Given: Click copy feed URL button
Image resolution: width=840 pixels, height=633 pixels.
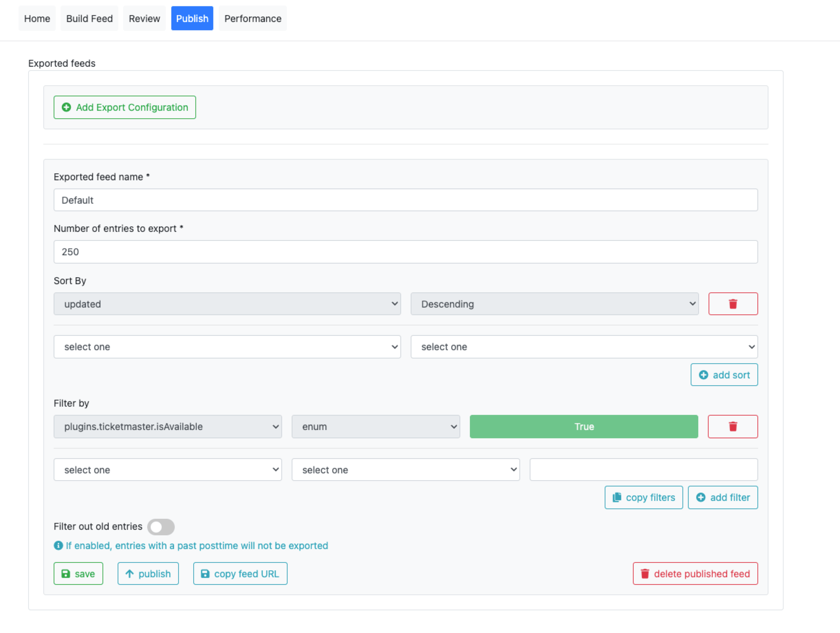Looking at the screenshot, I should (x=240, y=573).
